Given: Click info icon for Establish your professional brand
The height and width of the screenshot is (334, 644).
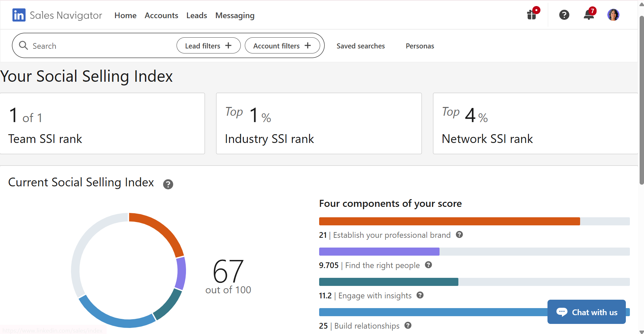Looking at the screenshot, I should (x=459, y=235).
